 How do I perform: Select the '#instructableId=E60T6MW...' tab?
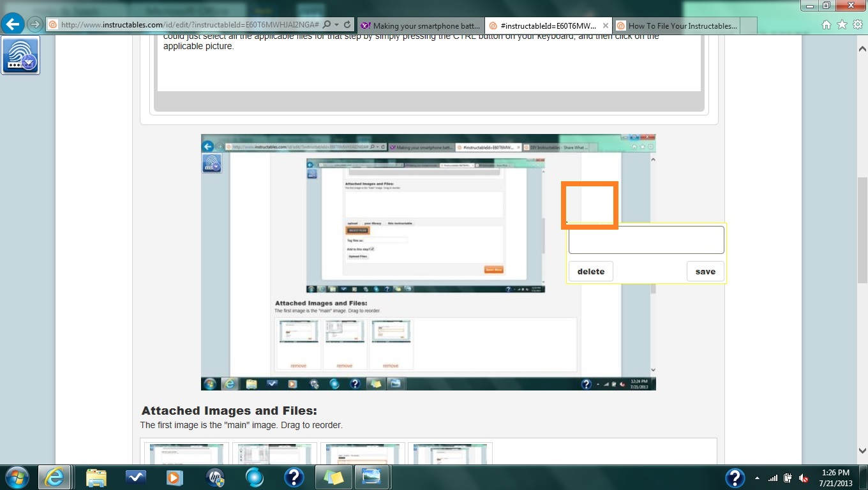coord(548,26)
